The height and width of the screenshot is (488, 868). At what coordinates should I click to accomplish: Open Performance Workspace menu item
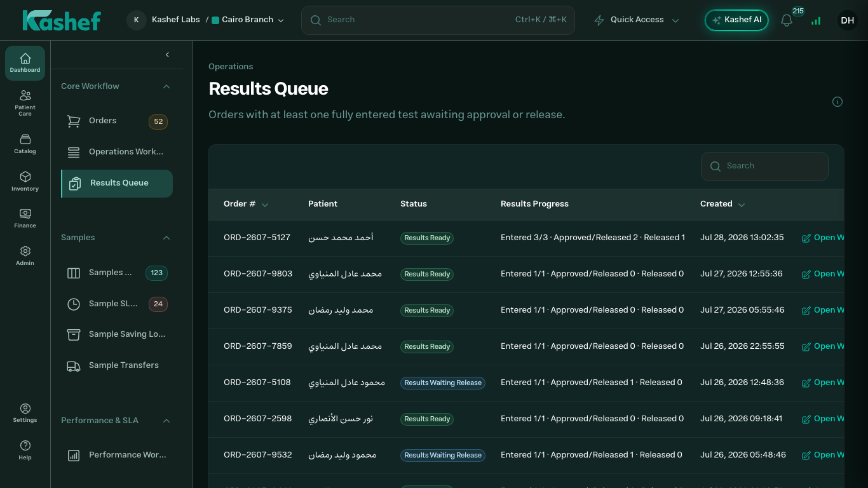(x=117, y=455)
